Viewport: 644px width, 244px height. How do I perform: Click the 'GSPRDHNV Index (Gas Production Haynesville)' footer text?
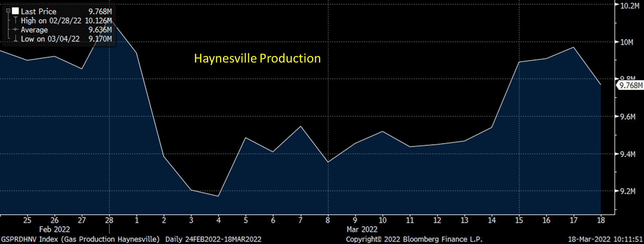point(80,239)
